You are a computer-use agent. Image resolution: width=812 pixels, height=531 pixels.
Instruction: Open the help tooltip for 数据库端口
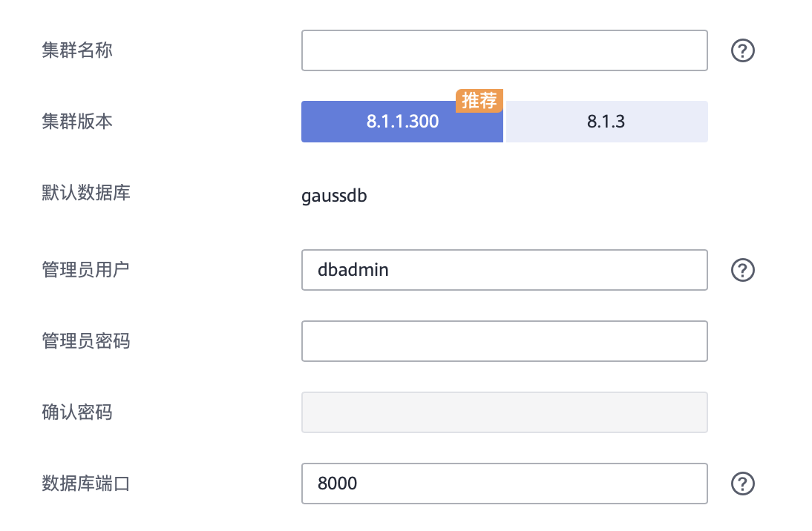point(743,484)
